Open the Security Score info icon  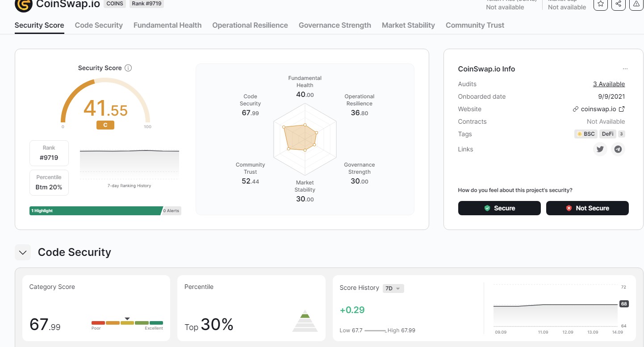click(x=128, y=68)
